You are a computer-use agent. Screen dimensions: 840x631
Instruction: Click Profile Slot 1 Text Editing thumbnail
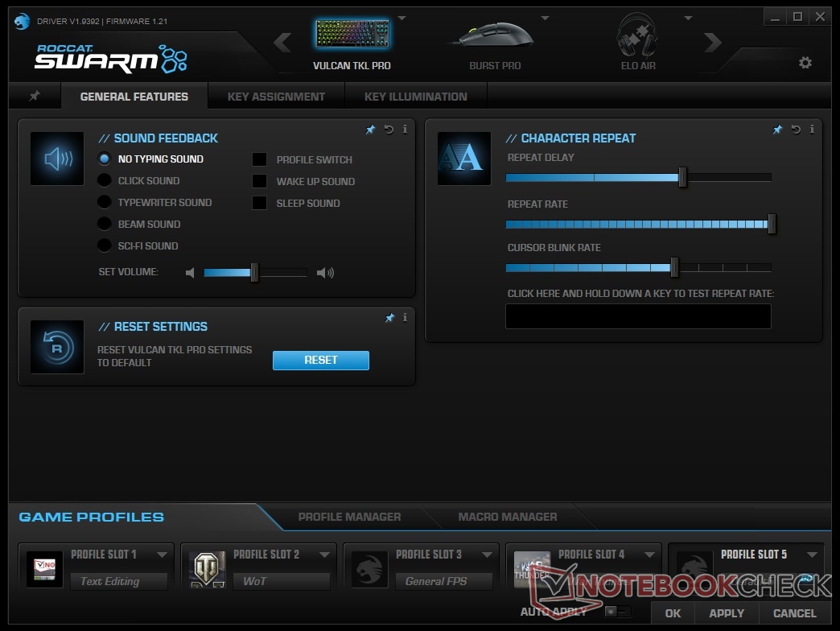click(x=44, y=569)
